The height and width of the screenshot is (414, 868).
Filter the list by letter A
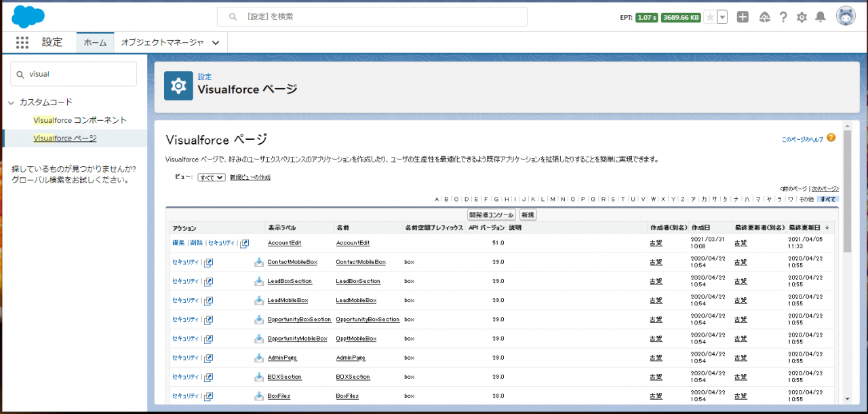(x=437, y=199)
